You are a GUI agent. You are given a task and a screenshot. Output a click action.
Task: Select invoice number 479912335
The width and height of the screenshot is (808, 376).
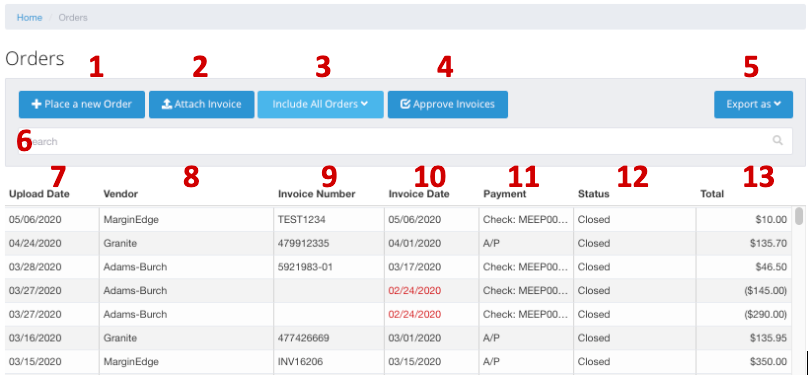(x=303, y=243)
